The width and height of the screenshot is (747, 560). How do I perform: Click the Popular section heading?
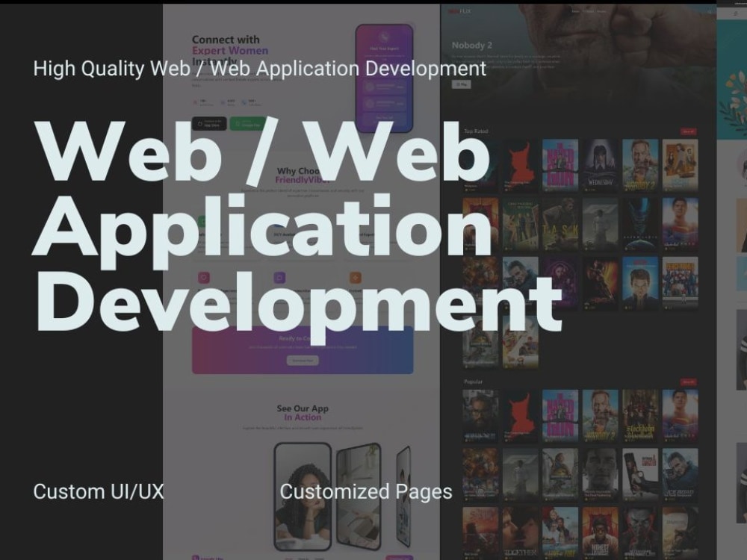(473, 382)
